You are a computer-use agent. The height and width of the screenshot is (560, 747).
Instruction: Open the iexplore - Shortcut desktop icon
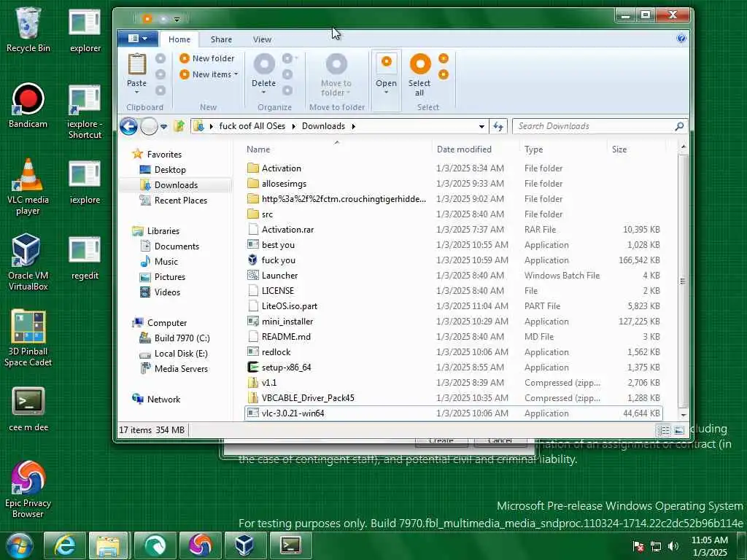[85, 112]
